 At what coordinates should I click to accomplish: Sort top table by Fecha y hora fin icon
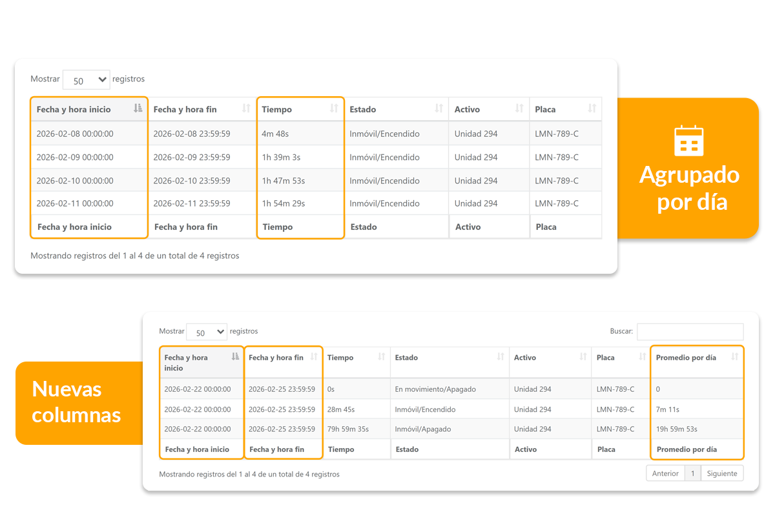pos(246,108)
